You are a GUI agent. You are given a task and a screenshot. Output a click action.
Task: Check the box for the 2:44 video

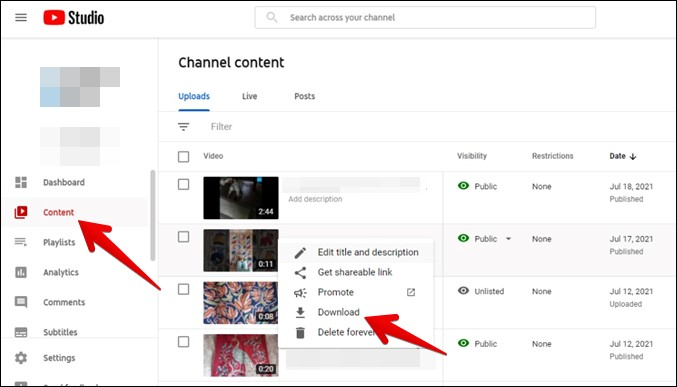[x=183, y=184]
